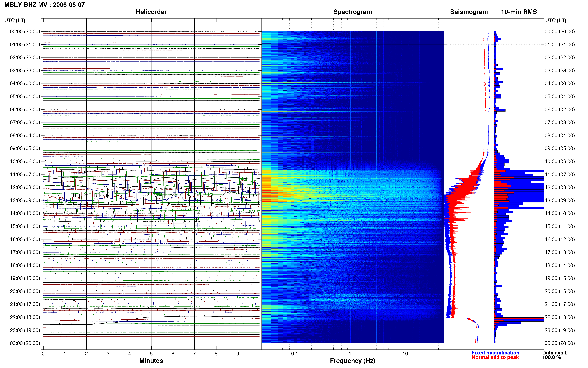588x368 pixels.
Task: Click the left 'UTC (LT)' axis label
Action: click(15, 20)
